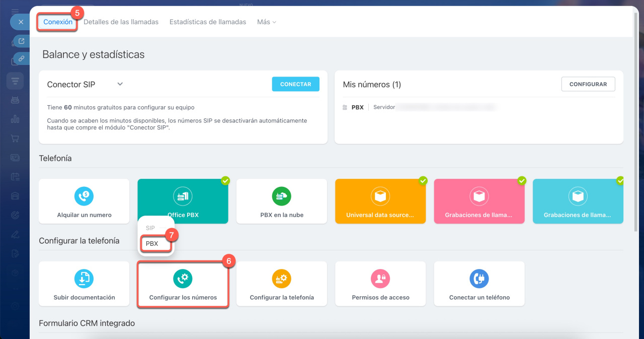Image resolution: width=644 pixels, height=339 pixels.
Task: Click the Alquilar un numero phone icon
Action: pos(84,195)
